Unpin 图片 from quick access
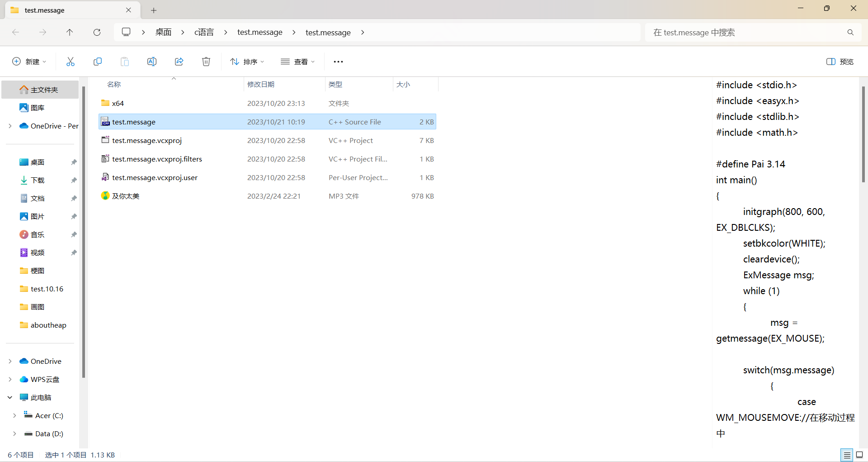The width and height of the screenshot is (868, 462). 74,216
